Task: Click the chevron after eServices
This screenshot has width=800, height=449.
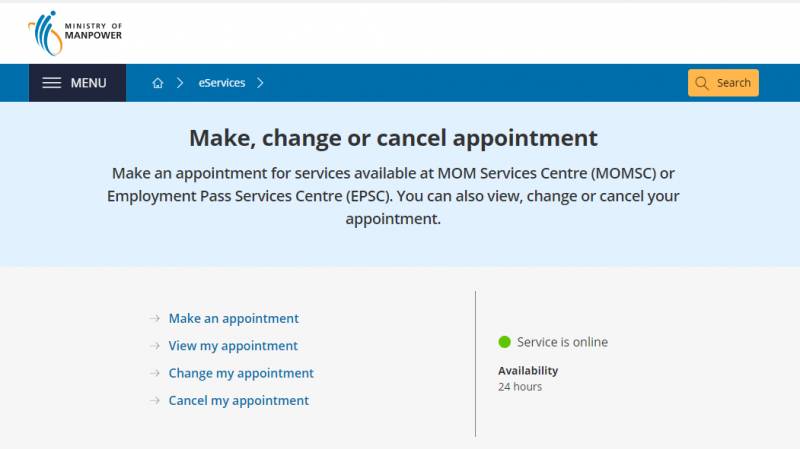Action: (260, 83)
